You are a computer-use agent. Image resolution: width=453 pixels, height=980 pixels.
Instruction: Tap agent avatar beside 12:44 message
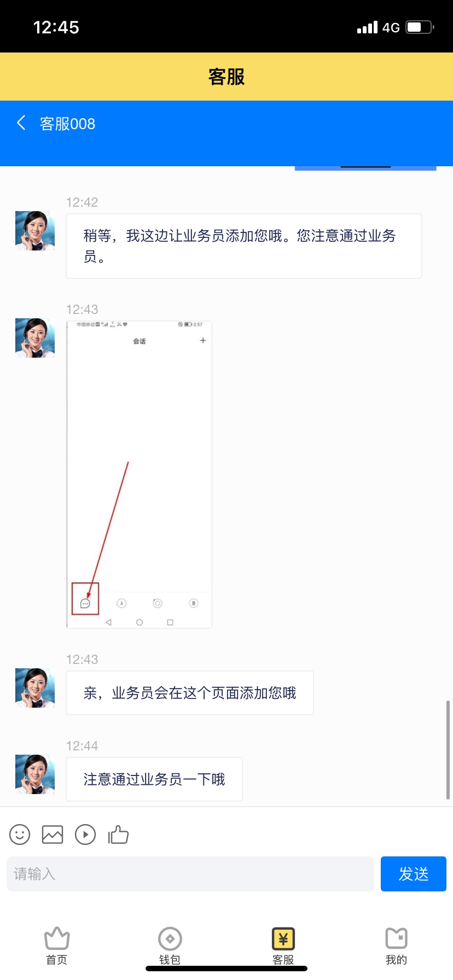(35, 774)
